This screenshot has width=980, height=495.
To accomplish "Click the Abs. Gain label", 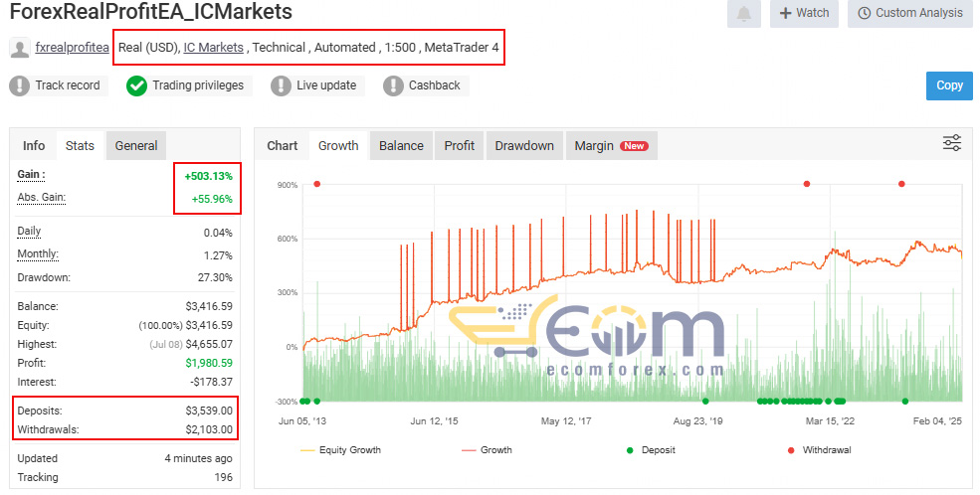I will (41, 197).
